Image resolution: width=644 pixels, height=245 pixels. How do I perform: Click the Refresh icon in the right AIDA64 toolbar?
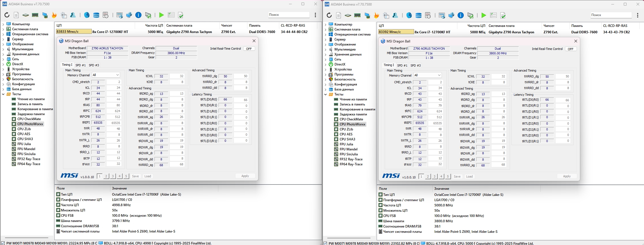click(329, 15)
